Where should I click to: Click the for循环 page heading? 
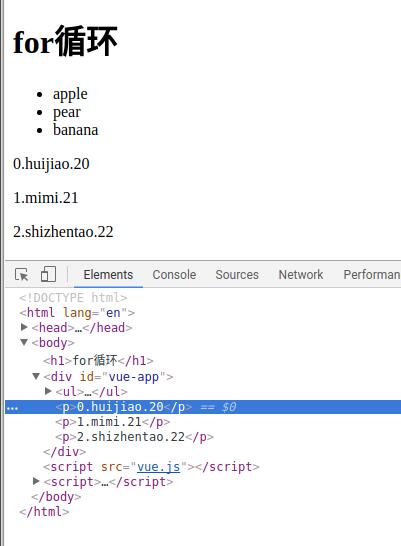click(65, 41)
